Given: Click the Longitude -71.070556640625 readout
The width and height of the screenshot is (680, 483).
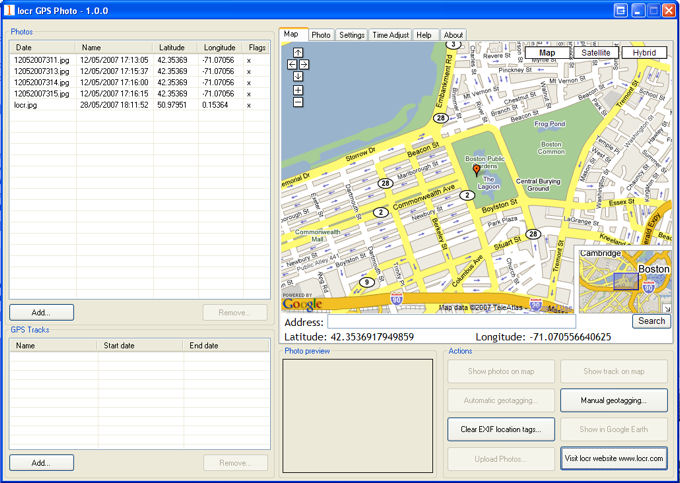Looking at the screenshot, I should point(543,337).
